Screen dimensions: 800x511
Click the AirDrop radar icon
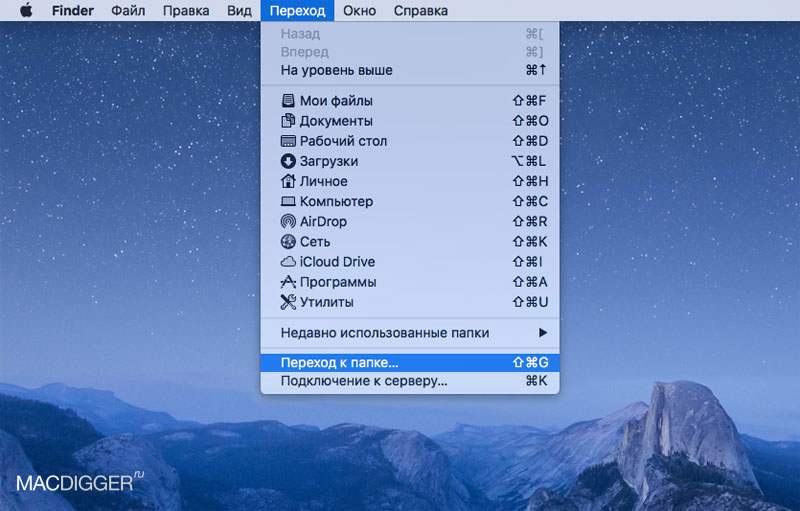(x=288, y=221)
